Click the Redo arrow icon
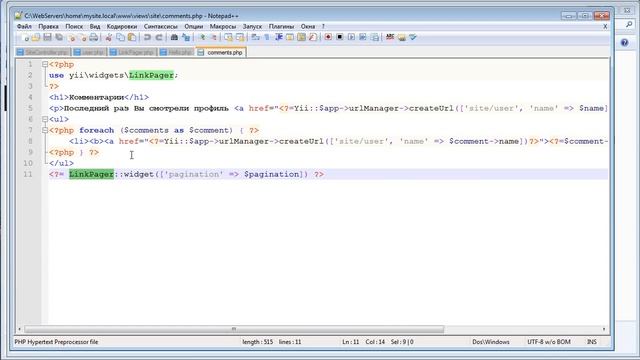 [x=159, y=38]
